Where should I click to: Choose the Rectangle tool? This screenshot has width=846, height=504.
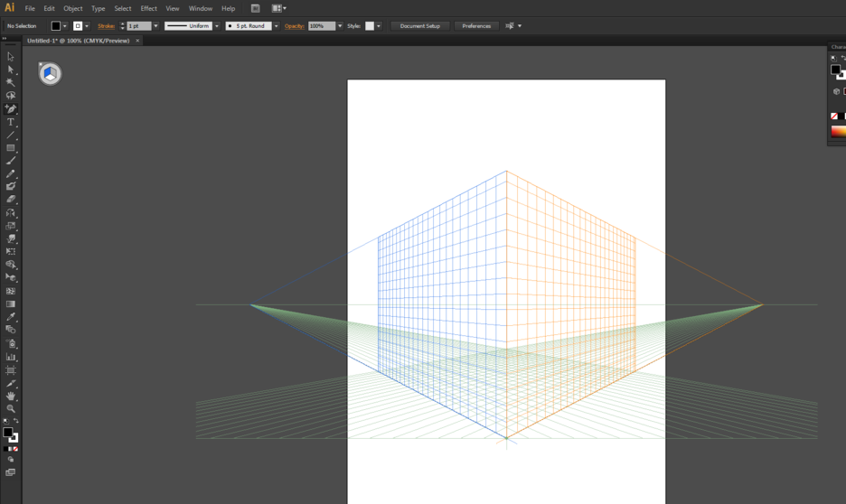coord(10,148)
